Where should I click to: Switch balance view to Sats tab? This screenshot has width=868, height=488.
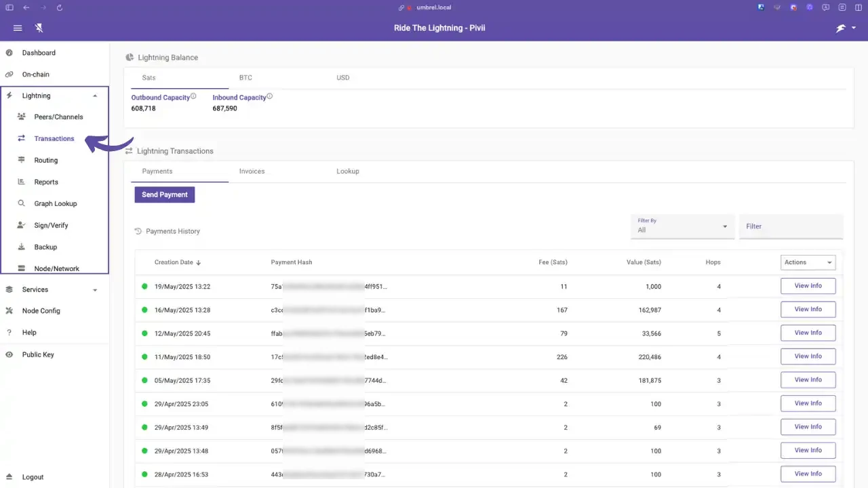tap(149, 78)
